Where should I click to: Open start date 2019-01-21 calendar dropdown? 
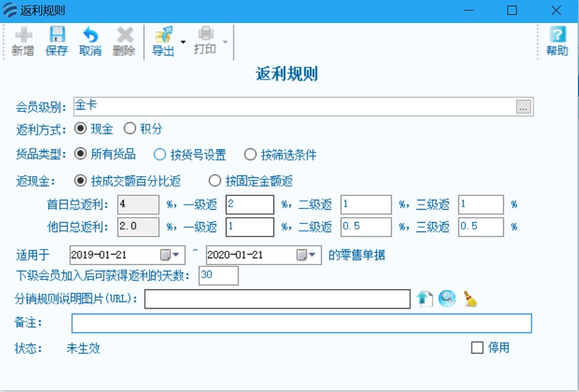tap(170, 254)
